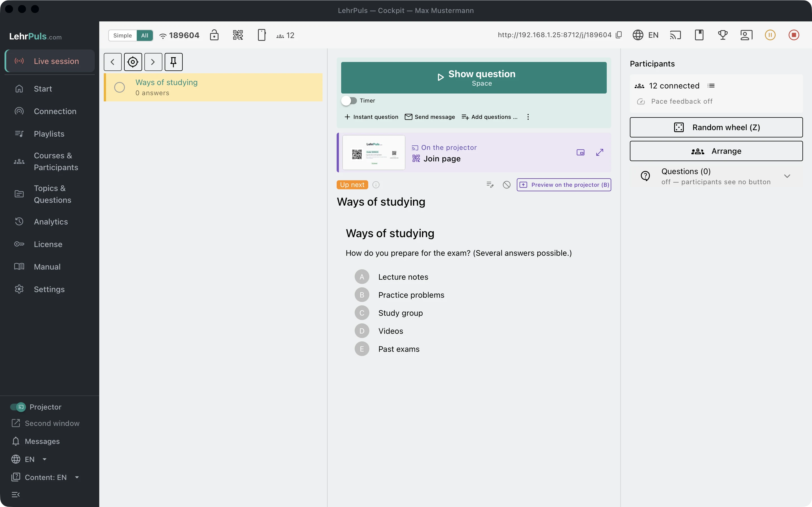Click the trophy leaderboard icon
The width and height of the screenshot is (812, 507).
click(723, 35)
